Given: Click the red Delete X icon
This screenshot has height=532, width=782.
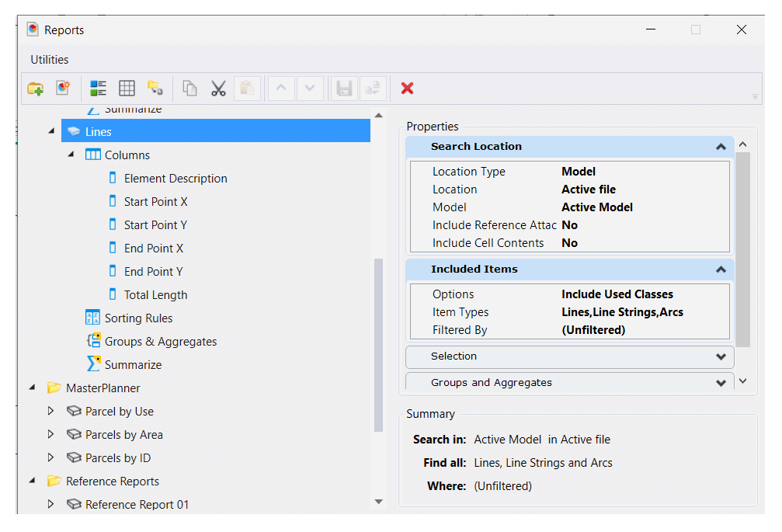Looking at the screenshot, I should 408,89.
